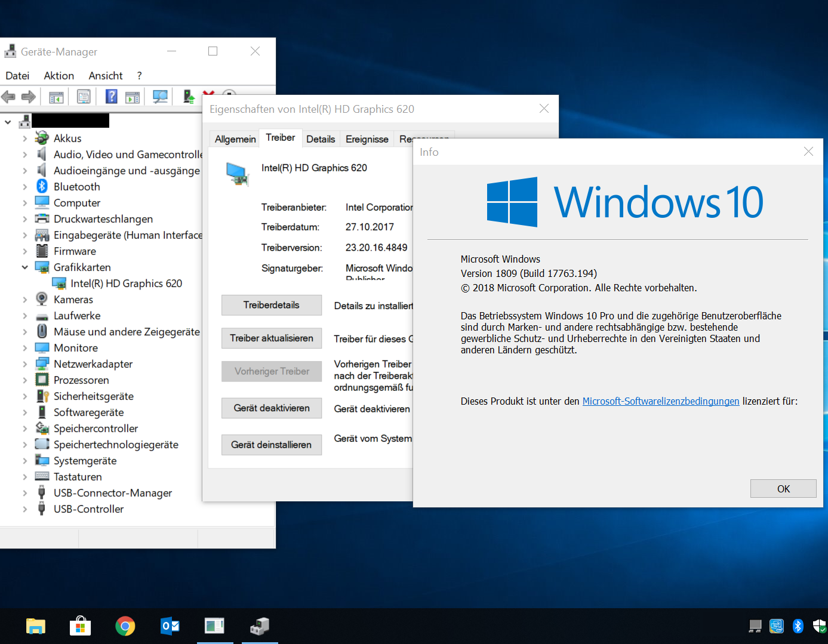Scan for hardware changes via monitor-magnifier icon
This screenshot has height=644, width=828.
pyautogui.click(x=160, y=97)
